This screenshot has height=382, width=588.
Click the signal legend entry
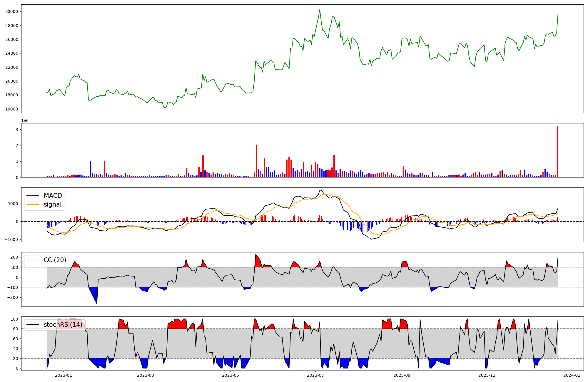pyautogui.click(x=53, y=205)
